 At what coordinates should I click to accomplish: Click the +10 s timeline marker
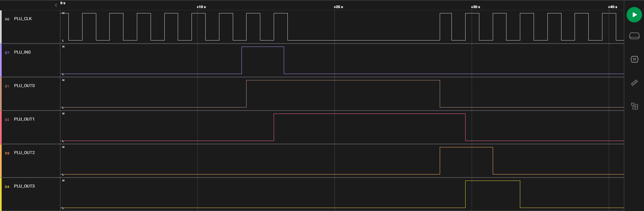[201, 7]
